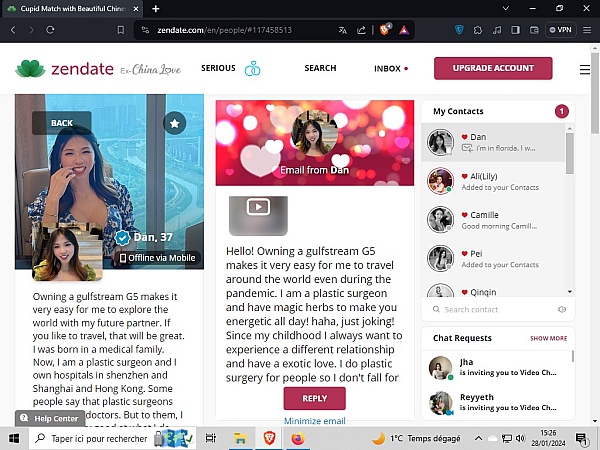This screenshot has width=600, height=450.
Task: Open the Serious rings icon
Action: 253,68
